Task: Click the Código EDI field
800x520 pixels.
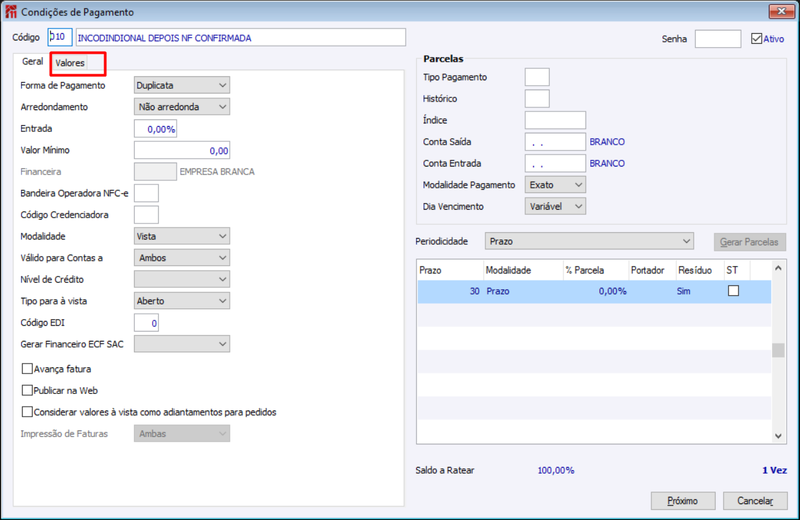Action: 146,323
